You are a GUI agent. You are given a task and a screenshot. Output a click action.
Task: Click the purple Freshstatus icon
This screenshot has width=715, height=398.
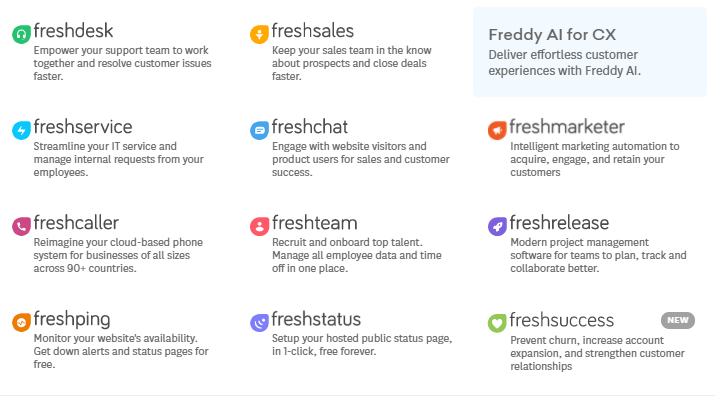[259, 322]
